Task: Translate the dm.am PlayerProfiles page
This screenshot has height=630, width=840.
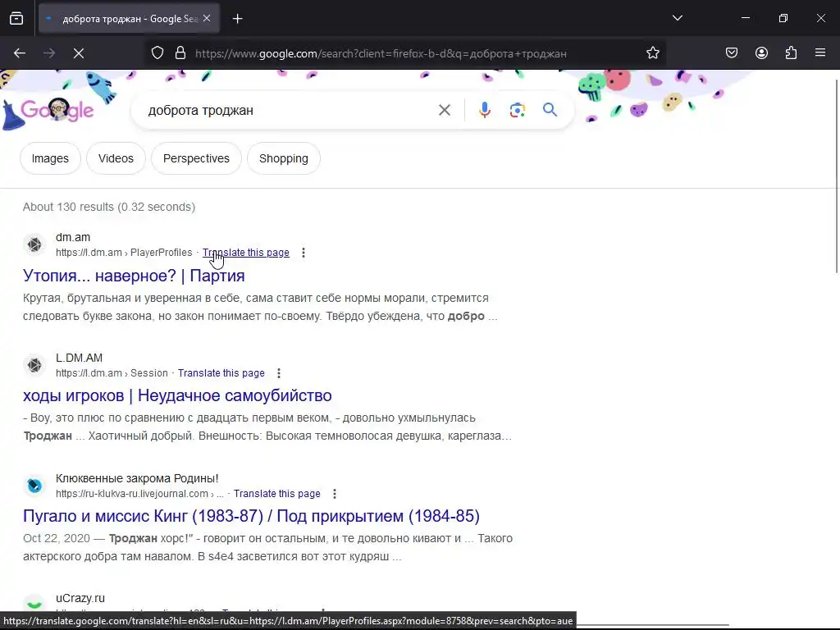Action: (x=246, y=253)
